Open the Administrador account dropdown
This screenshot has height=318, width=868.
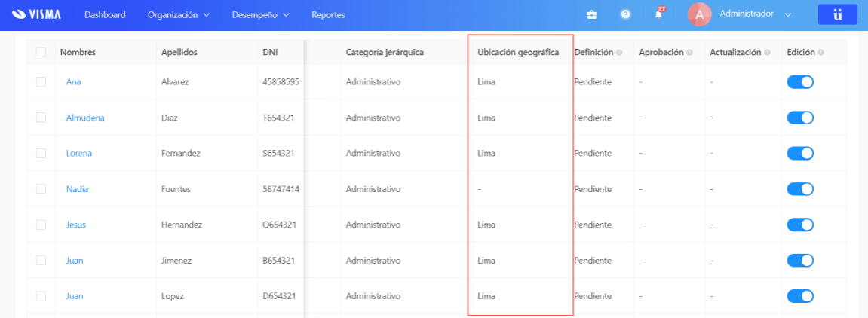tap(756, 14)
